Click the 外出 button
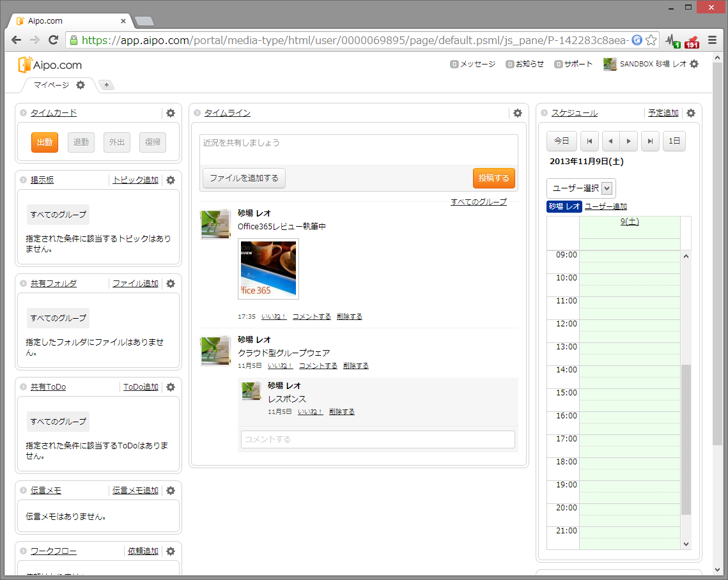Viewport: 728px width, 580px height. [x=116, y=142]
